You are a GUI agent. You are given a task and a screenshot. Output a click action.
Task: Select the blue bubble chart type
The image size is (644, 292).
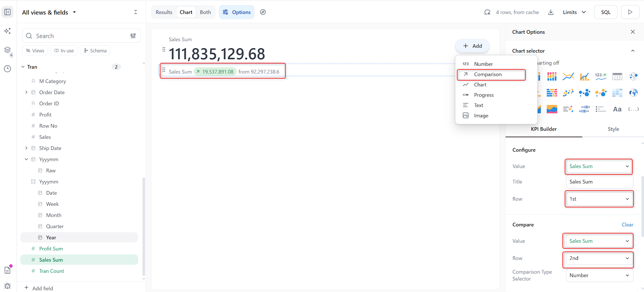coord(584,93)
